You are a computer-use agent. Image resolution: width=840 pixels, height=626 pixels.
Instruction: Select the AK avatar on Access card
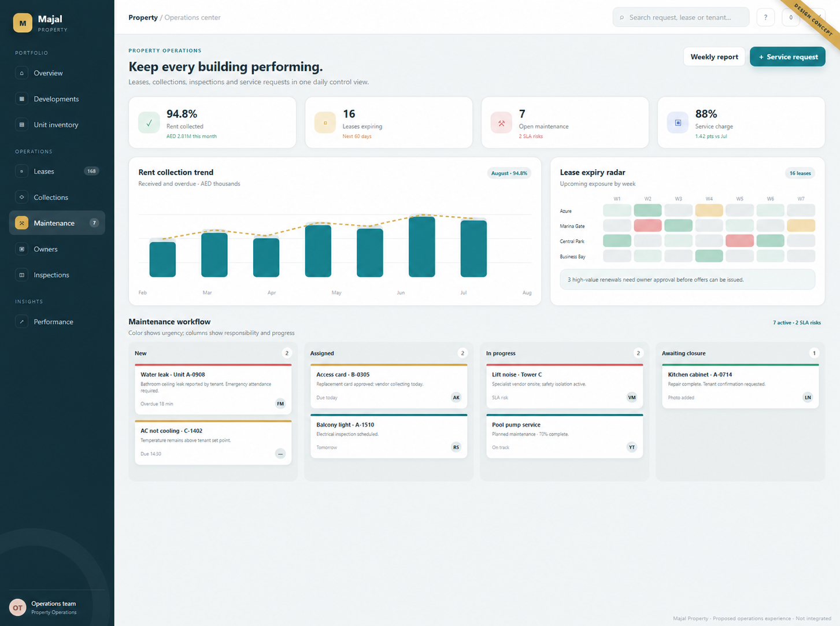(x=456, y=398)
